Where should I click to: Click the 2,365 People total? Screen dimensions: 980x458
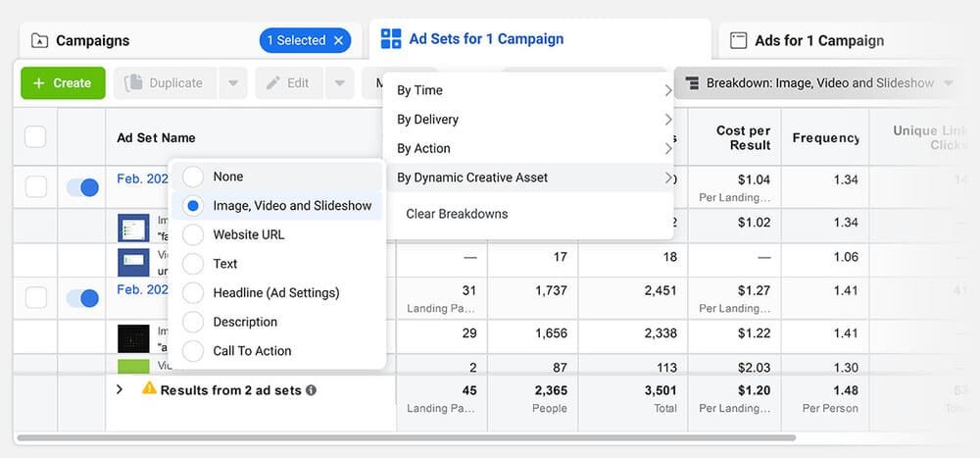pos(551,390)
